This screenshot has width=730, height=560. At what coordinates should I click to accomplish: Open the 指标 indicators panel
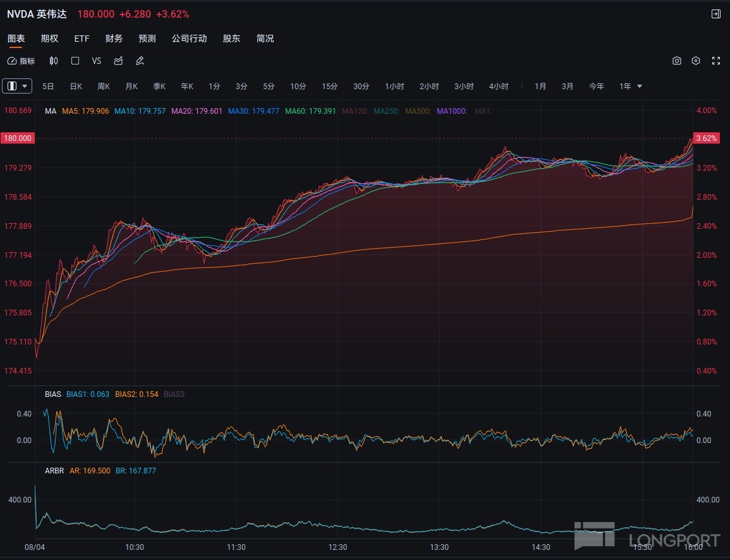[x=21, y=61]
